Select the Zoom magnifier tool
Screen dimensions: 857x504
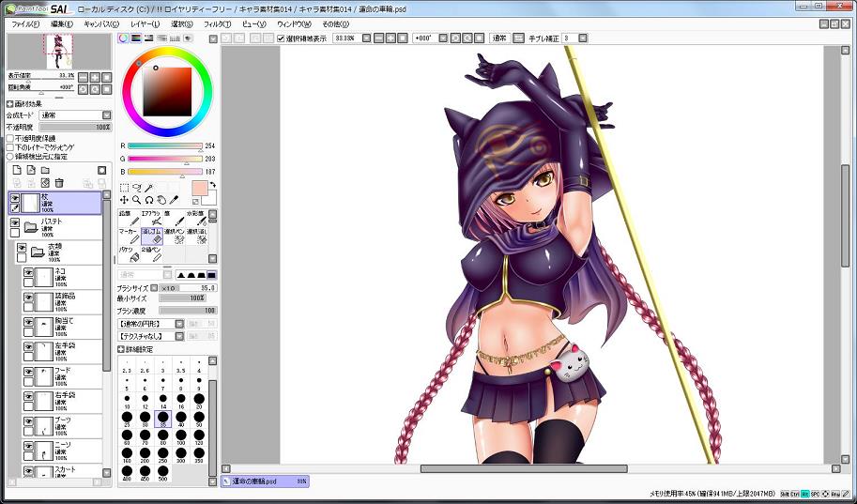tap(136, 200)
